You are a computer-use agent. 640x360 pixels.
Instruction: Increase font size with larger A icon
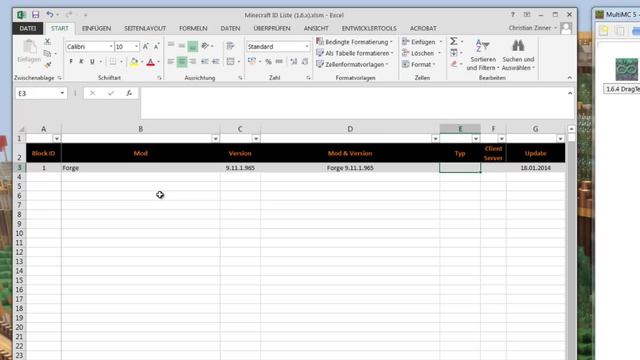(x=145, y=47)
